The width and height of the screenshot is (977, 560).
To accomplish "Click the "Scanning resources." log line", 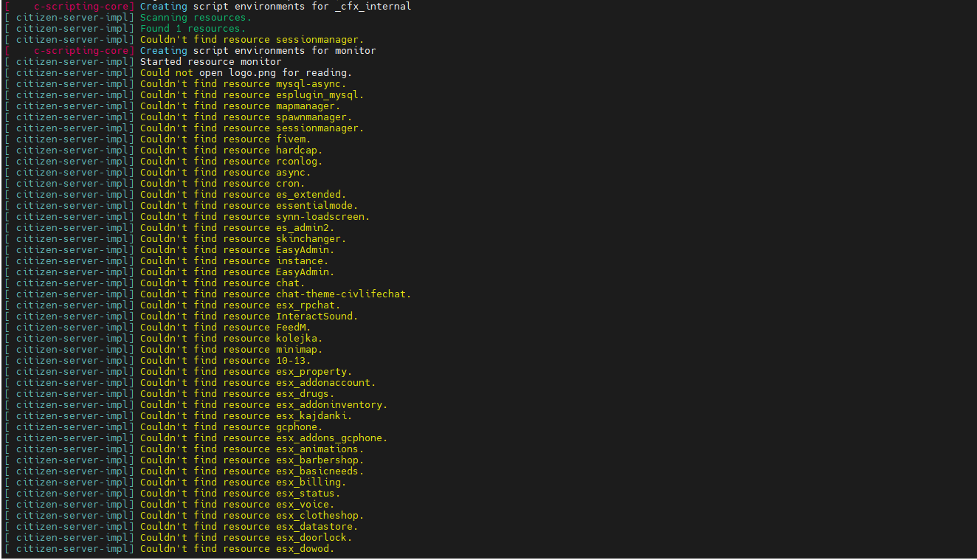I will (196, 18).
